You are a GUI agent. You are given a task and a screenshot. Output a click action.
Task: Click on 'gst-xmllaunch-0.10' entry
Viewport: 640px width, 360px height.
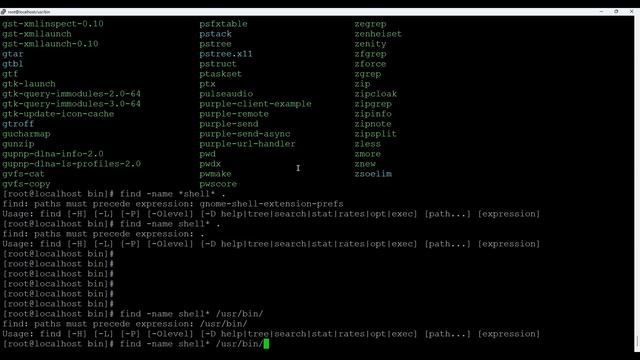[50, 44]
